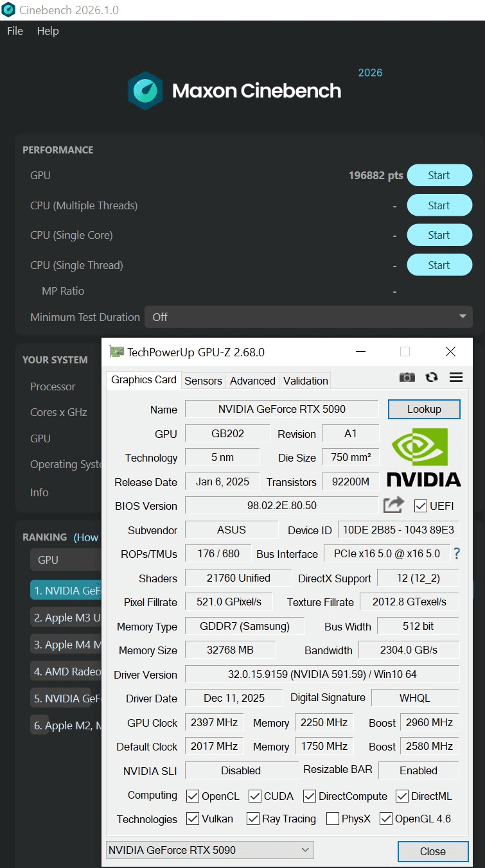This screenshot has height=868, width=485.
Task: Select ranking entry 1. NVIDIA GeForce
Action: 66,590
